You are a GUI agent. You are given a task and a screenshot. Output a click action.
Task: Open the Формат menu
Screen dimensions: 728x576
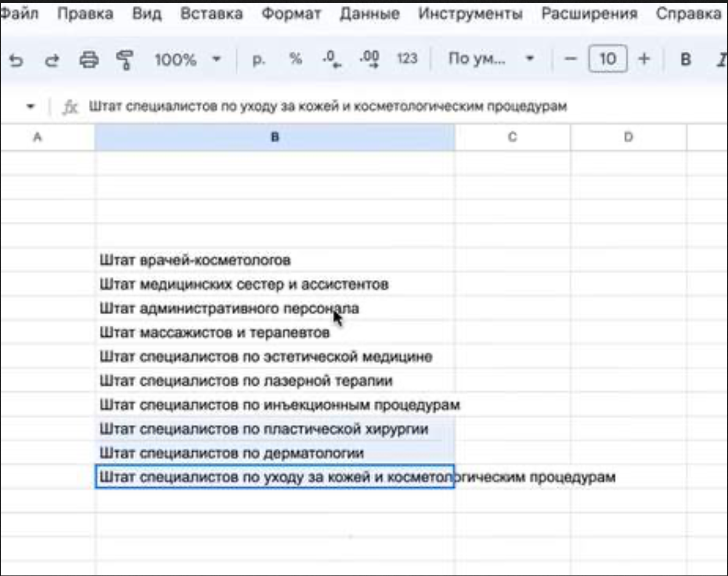(x=291, y=14)
